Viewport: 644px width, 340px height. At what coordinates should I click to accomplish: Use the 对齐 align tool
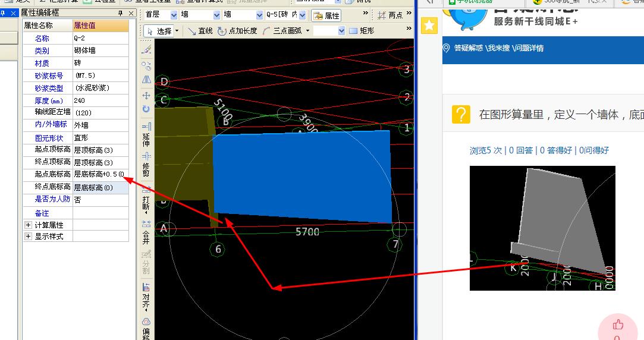(146, 297)
